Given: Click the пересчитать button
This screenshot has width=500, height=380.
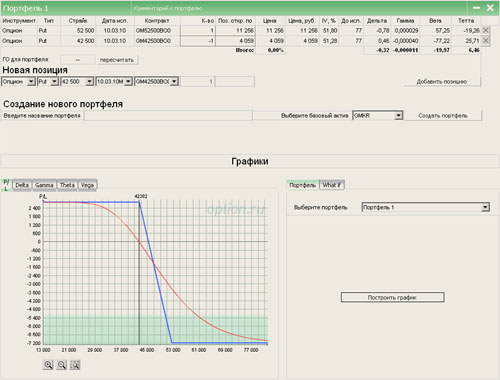Looking at the screenshot, I should (x=117, y=60).
